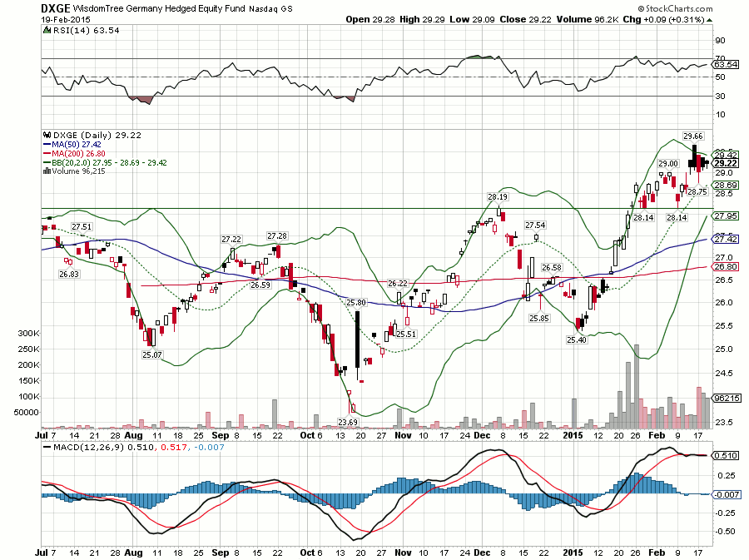Click the bold 29.22 last-price tag on axis
749x560 pixels.
pyautogui.click(x=726, y=163)
